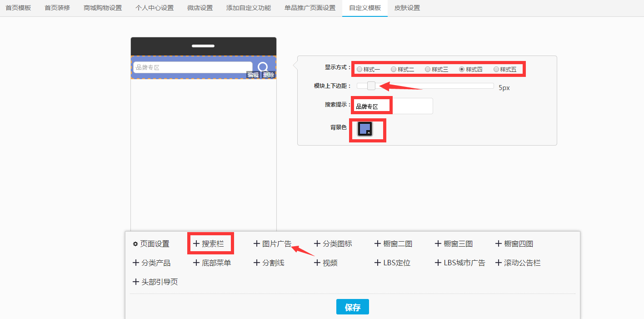Select display style 样式一
Viewport: 644px width, 319px height.
(x=359, y=70)
